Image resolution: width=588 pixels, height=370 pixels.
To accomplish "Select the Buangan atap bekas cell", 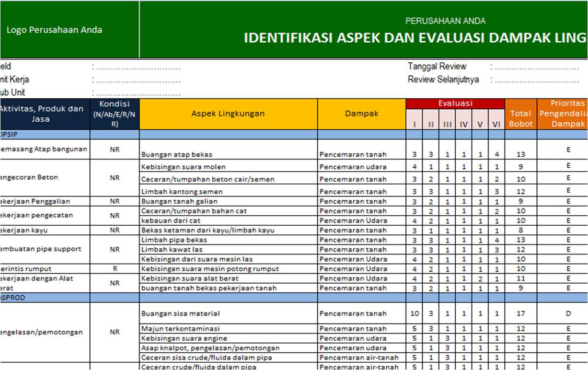I will tap(228, 150).
